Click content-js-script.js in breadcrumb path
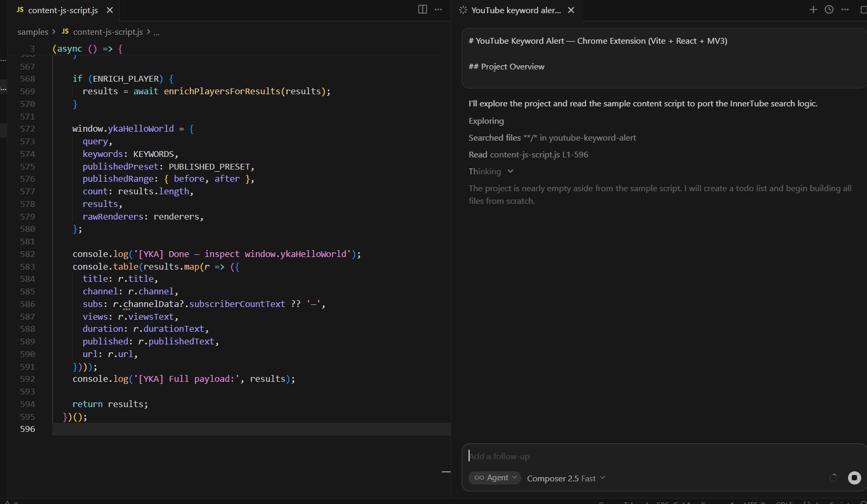Viewport: 867px width, 504px height. click(108, 32)
